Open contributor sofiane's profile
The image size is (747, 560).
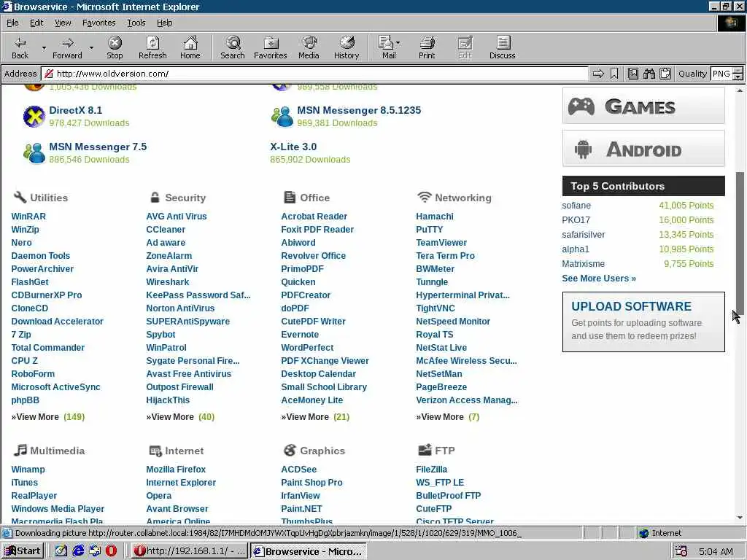tap(576, 206)
